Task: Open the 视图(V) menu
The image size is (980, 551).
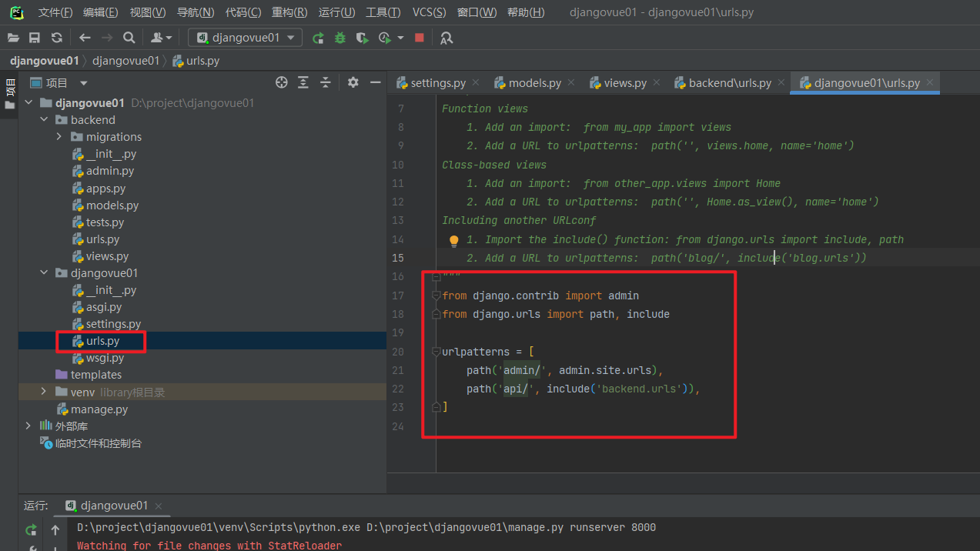Action: tap(148, 12)
